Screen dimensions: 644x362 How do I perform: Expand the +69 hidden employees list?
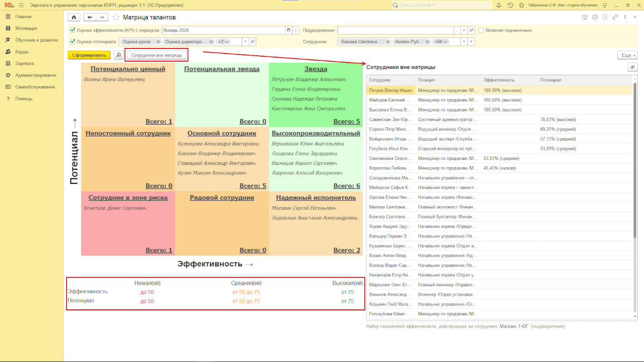[x=441, y=42]
